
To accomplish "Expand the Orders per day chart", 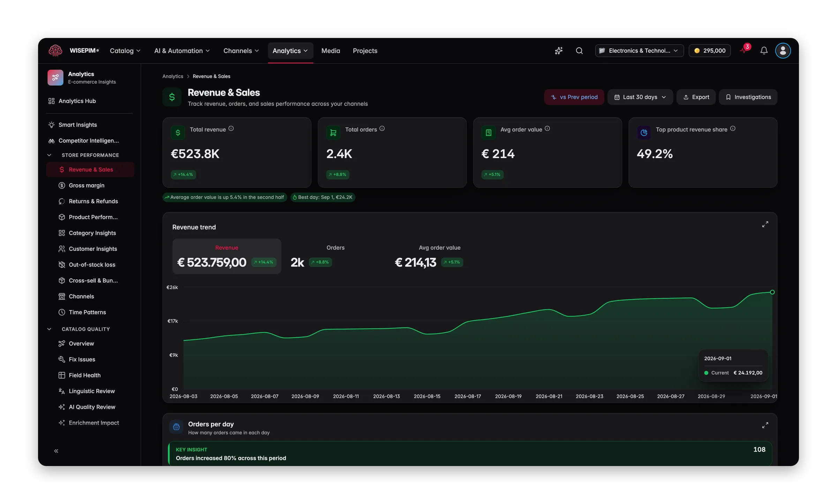I will tap(765, 425).
